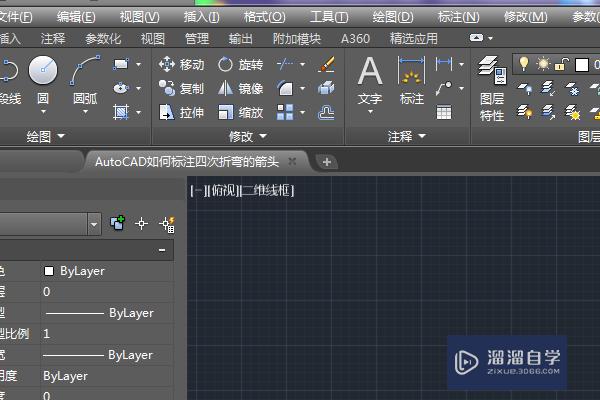Switch to the Manage (管理) ribbon tab

tap(197, 39)
